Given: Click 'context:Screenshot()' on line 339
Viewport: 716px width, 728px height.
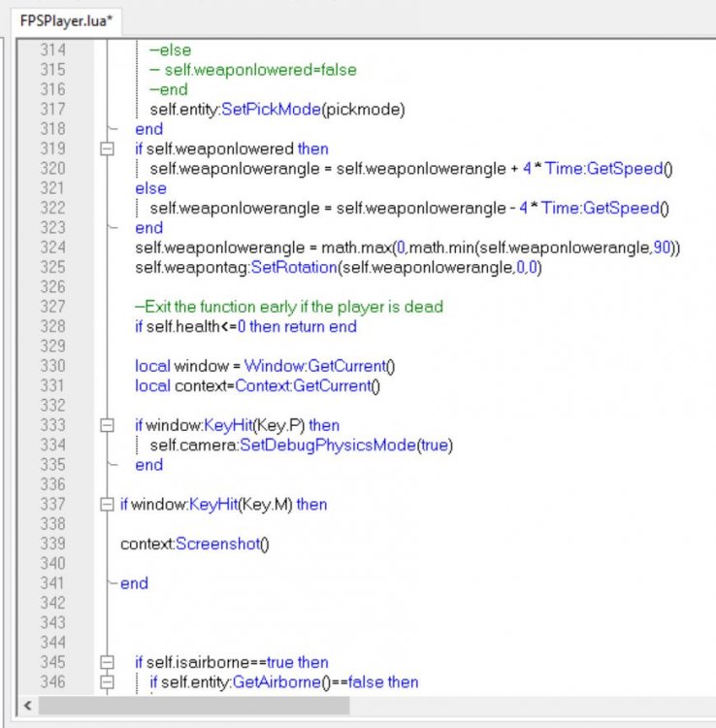Looking at the screenshot, I should tap(195, 544).
